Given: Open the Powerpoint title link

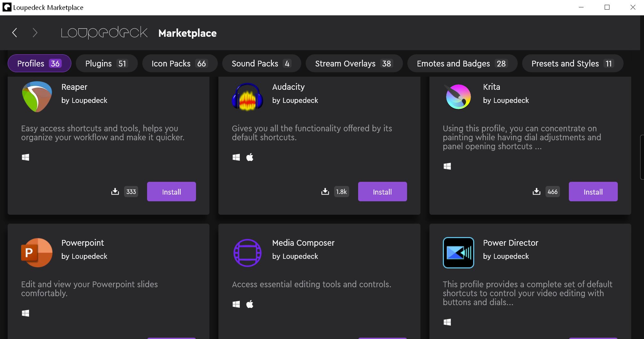Looking at the screenshot, I should coord(82,243).
